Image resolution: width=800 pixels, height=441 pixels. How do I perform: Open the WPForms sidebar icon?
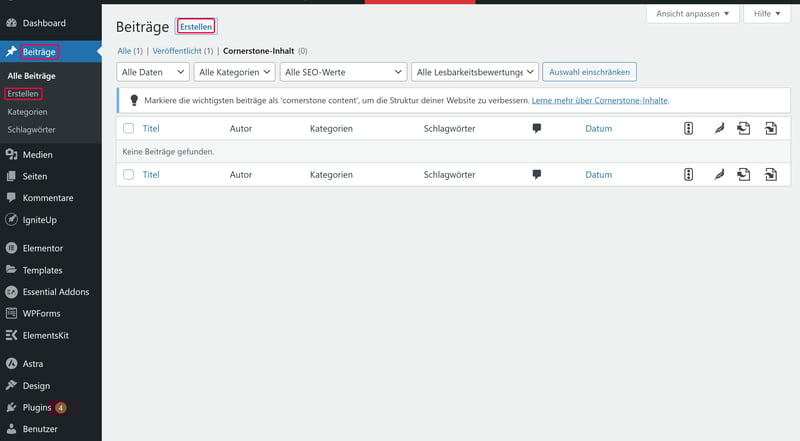coord(11,313)
